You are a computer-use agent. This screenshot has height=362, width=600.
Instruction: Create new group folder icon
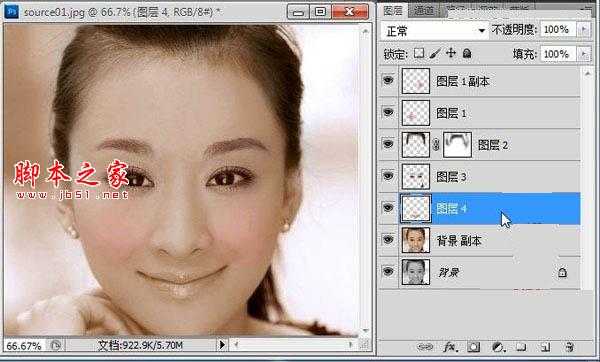[520, 347]
